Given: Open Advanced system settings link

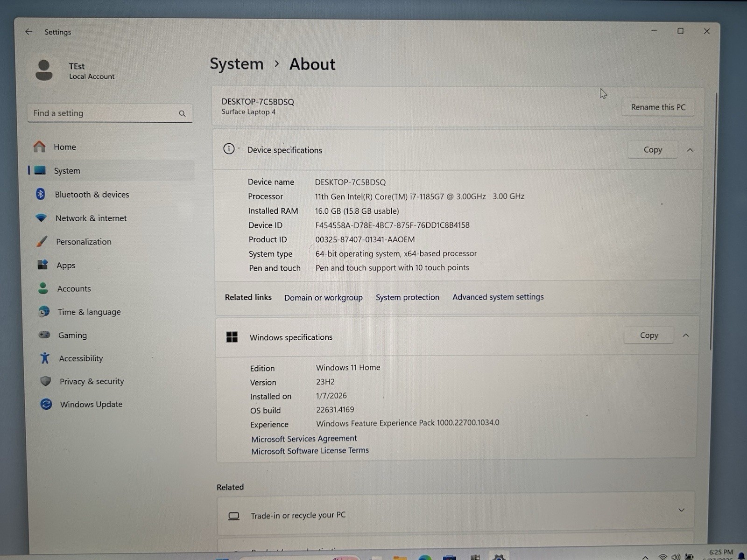Looking at the screenshot, I should click(498, 297).
